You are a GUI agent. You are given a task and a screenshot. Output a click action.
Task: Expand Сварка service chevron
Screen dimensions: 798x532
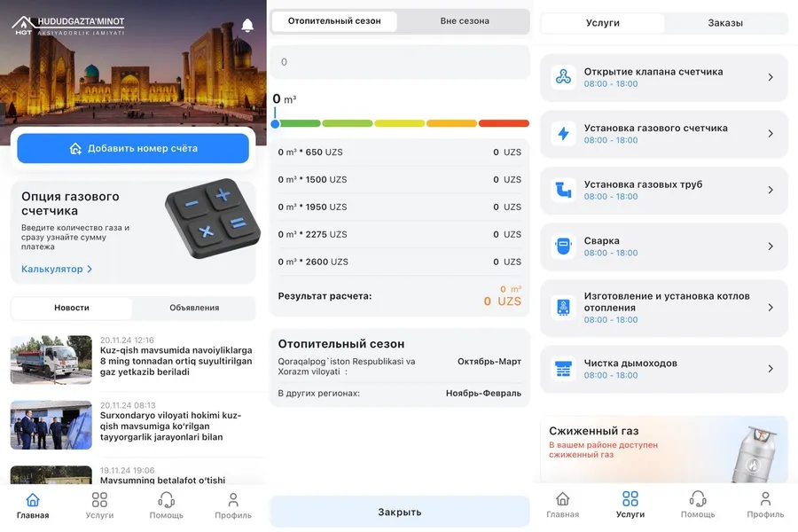[x=771, y=246]
